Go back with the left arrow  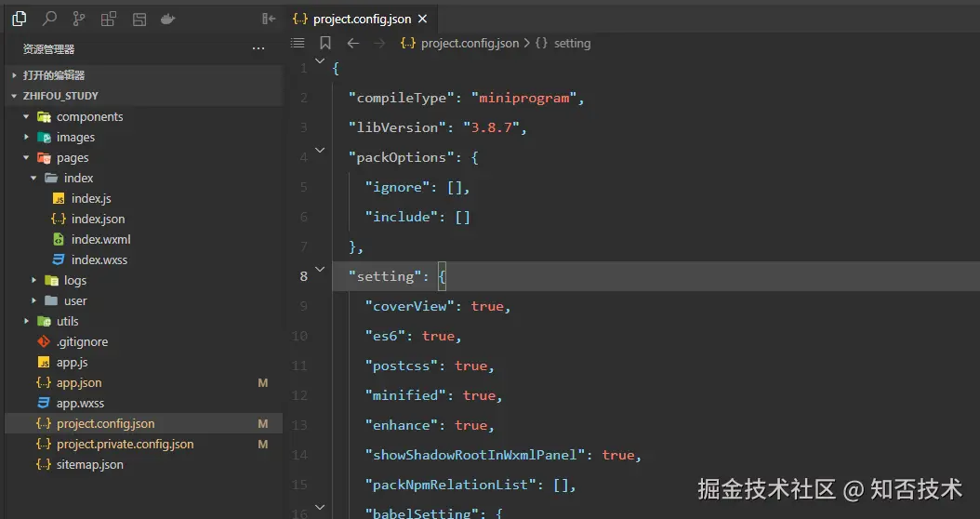pos(353,43)
